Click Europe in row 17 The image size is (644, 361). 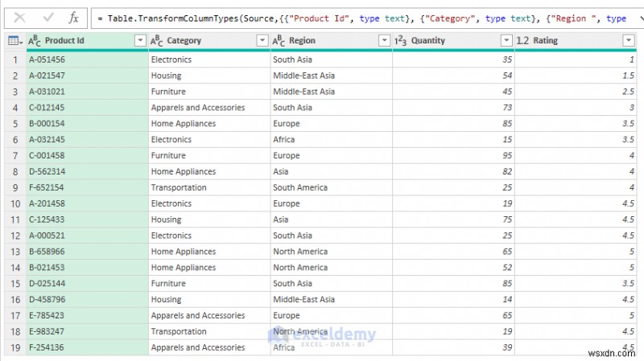(287, 315)
